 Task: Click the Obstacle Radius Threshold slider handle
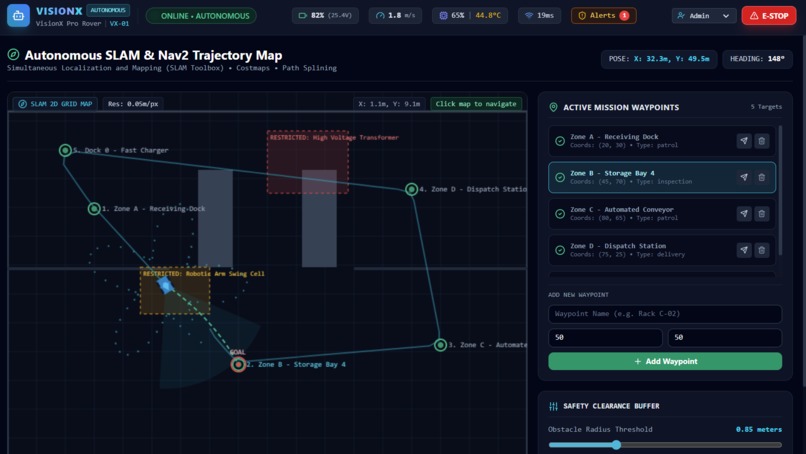[x=616, y=445]
